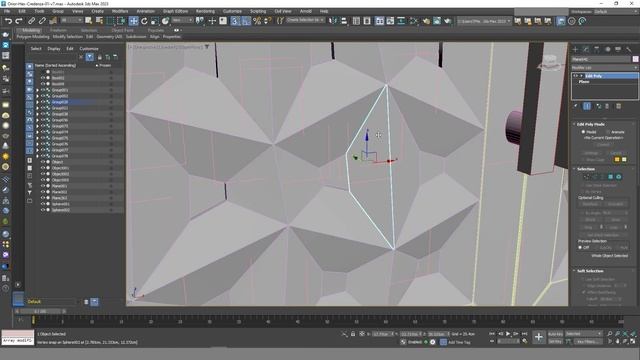
Task: Switch to Hierarchy command panel tab
Action: click(x=597, y=49)
